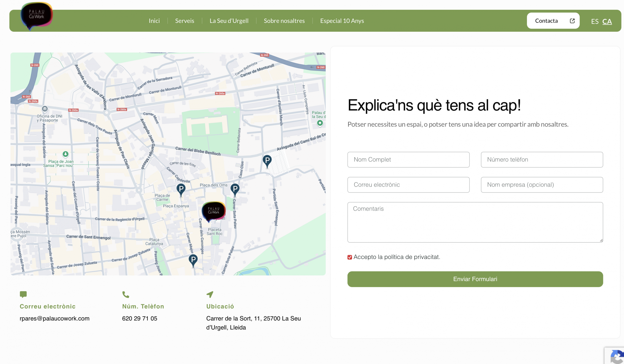Click parking marker near Avinguda del Camí Ral

[x=267, y=161]
